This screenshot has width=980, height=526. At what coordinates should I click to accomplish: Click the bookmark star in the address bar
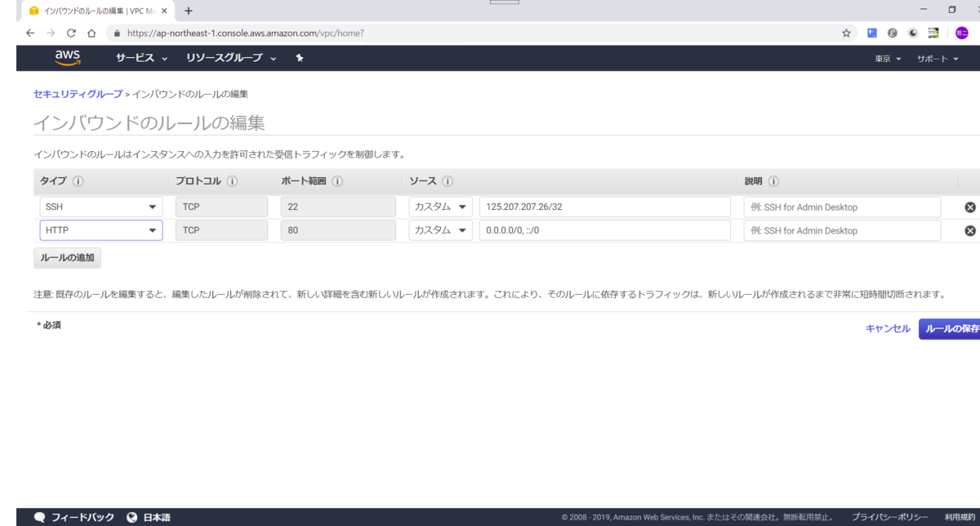[x=844, y=33]
